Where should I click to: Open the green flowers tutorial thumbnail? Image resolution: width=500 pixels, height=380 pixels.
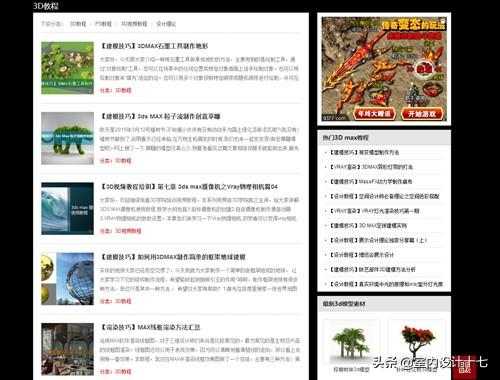pyautogui.click(x=67, y=68)
